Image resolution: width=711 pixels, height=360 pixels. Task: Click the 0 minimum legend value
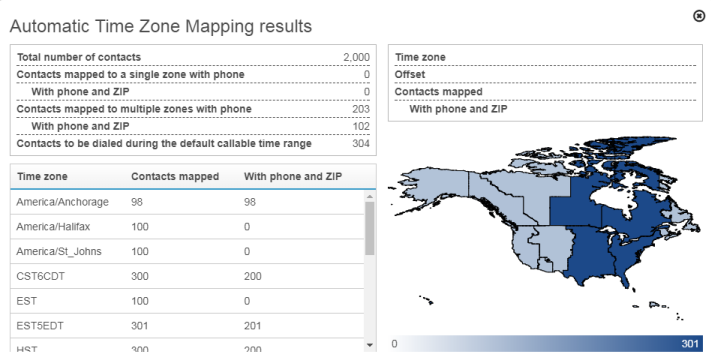click(x=394, y=343)
